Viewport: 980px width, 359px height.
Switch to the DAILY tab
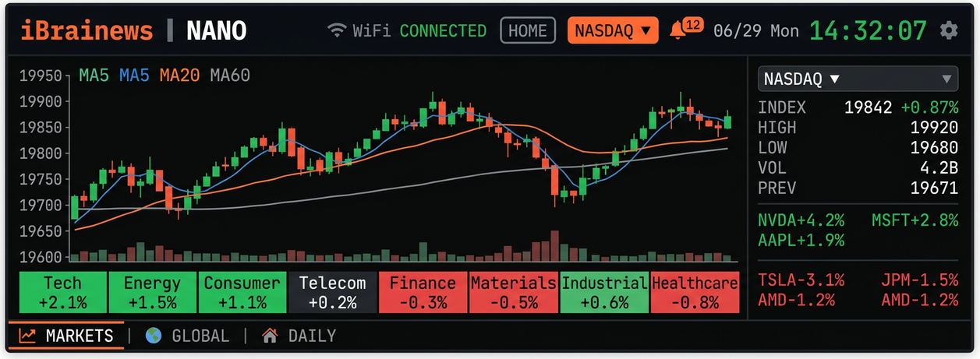coord(299,336)
